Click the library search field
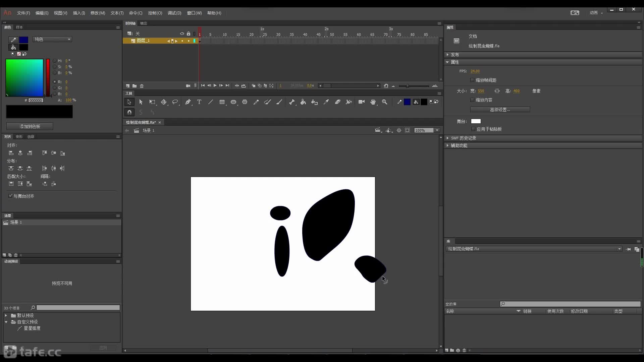Screen dimensions: 644x362 pos(570,304)
